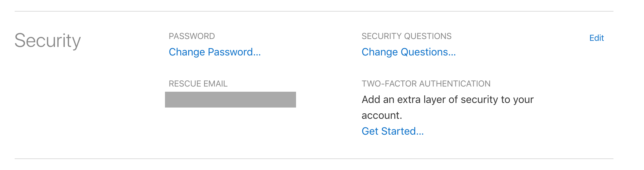
Task: Click the SECURITY QUESTIONS label
Action: click(406, 36)
